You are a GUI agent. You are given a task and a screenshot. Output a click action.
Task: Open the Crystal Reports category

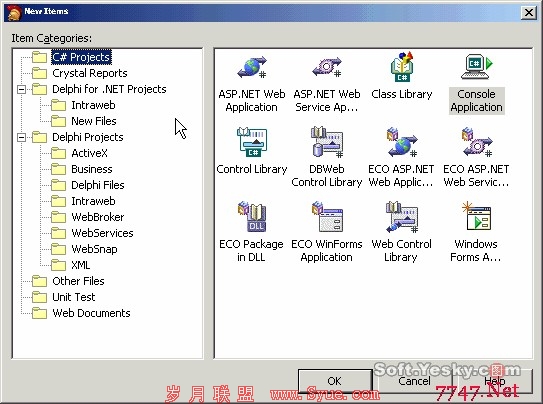point(90,73)
